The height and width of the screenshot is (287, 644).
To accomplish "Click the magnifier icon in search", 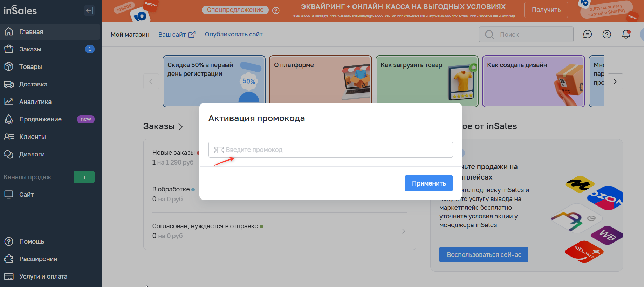I will point(489,35).
